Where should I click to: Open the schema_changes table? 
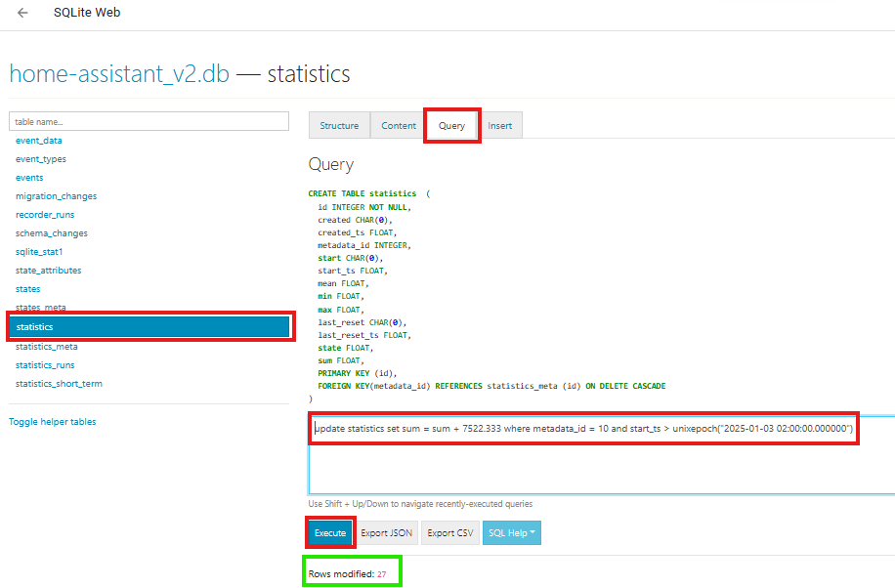(52, 233)
